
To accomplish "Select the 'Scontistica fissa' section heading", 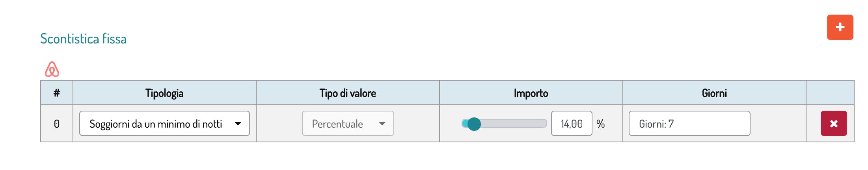I will point(84,39).
